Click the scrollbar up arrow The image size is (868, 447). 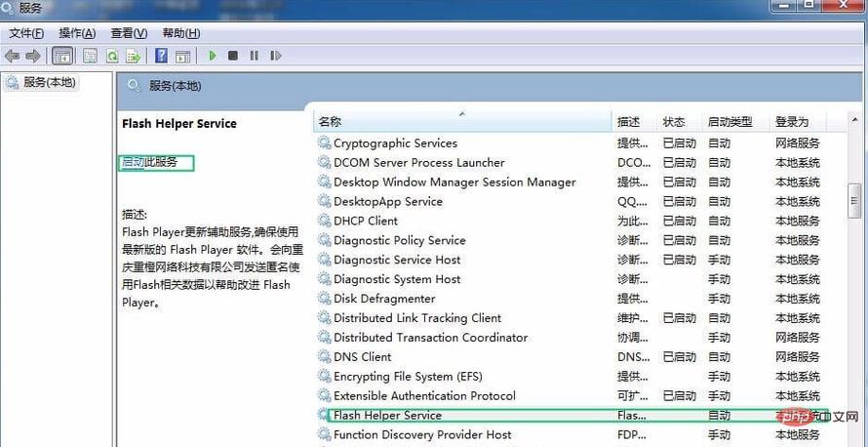(x=856, y=121)
